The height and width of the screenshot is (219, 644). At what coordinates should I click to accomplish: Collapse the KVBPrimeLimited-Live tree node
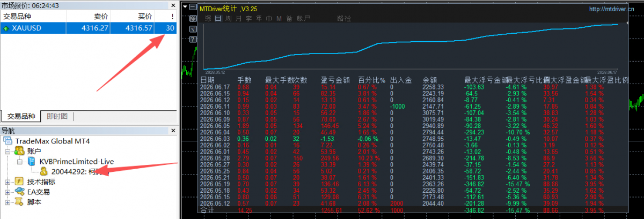[20, 162]
